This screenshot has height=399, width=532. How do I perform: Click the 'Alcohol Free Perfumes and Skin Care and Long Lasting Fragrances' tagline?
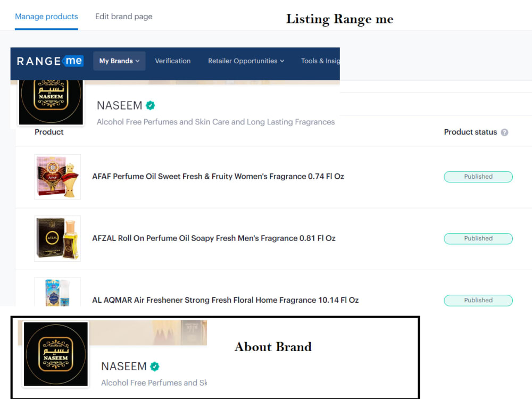point(216,122)
